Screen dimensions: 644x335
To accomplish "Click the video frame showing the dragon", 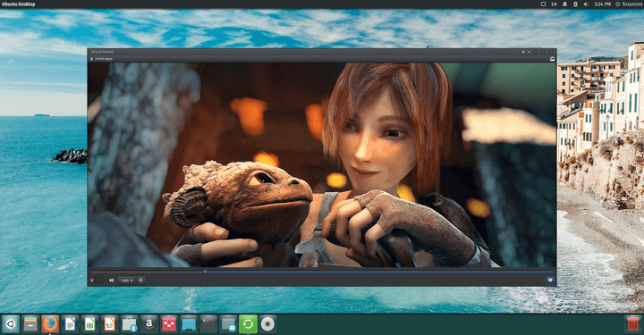I will pyautogui.click(x=322, y=165).
